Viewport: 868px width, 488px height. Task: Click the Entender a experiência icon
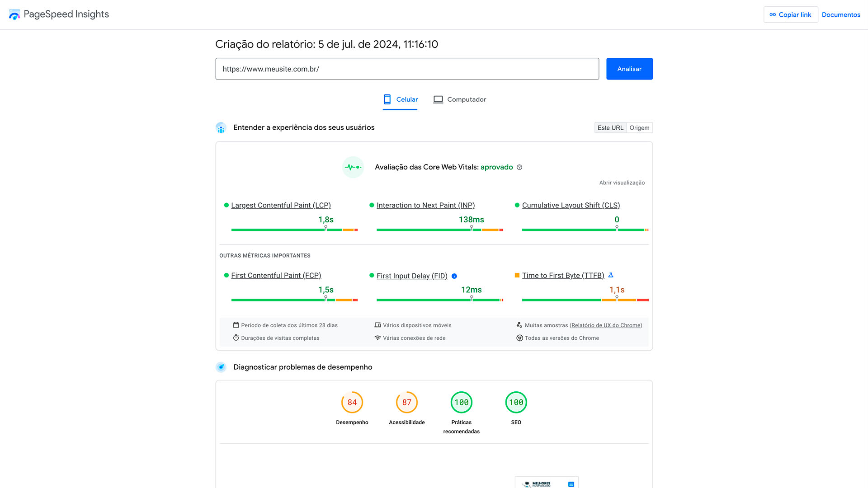point(221,127)
